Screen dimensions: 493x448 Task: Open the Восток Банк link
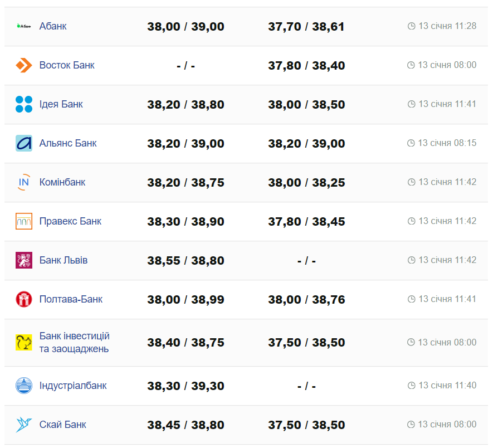click(x=67, y=65)
